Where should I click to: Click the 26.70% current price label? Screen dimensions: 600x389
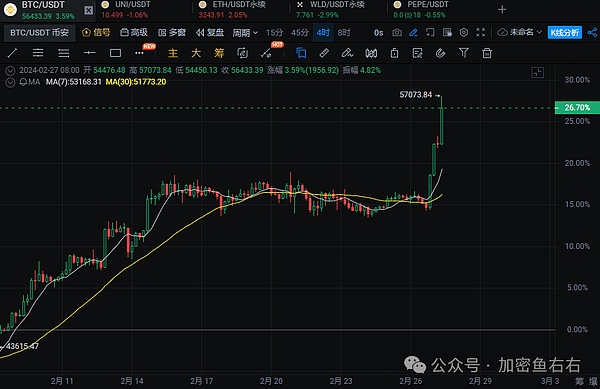coord(577,107)
